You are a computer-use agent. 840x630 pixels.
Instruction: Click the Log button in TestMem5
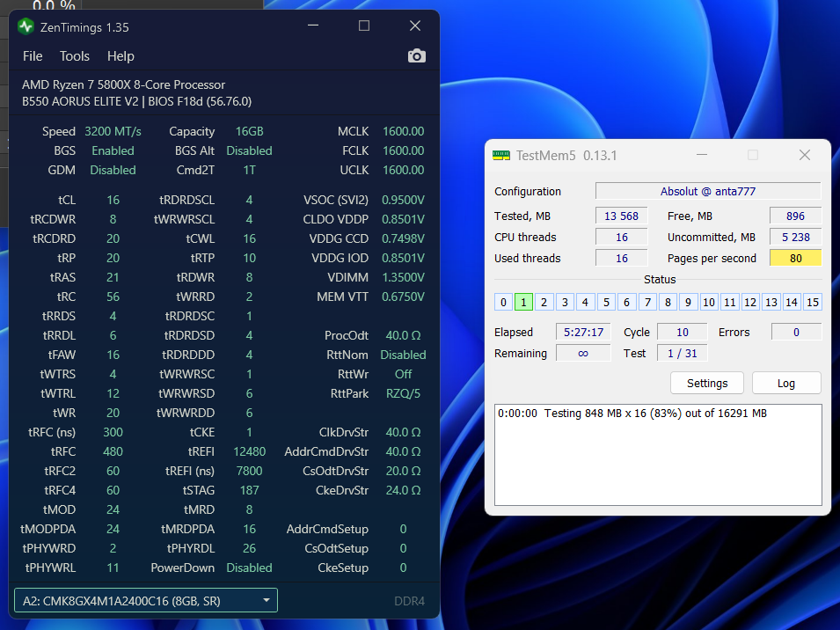(786, 384)
